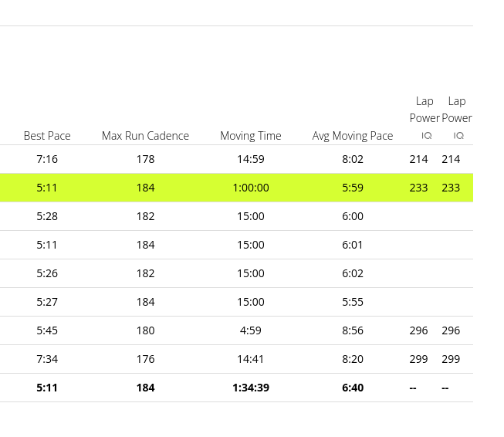Select the 5:26 best pace cell
The width and height of the screenshot is (504, 437).
[x=47, y=273]
